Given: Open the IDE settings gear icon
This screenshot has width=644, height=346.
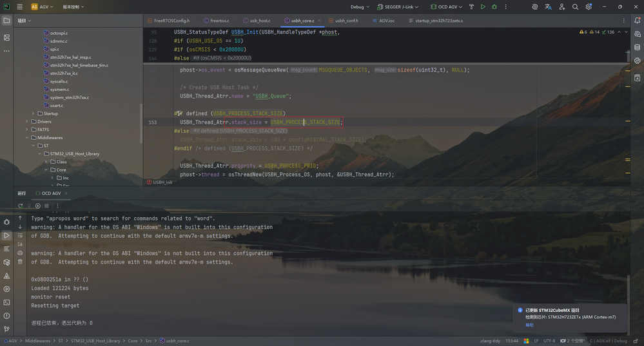Looking at the screenshot, I should click(589, 7).
